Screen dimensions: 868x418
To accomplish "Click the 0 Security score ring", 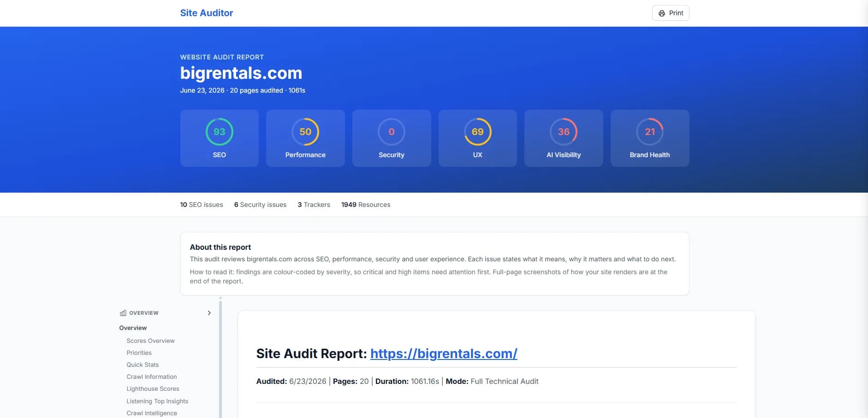I will point(392,132).
